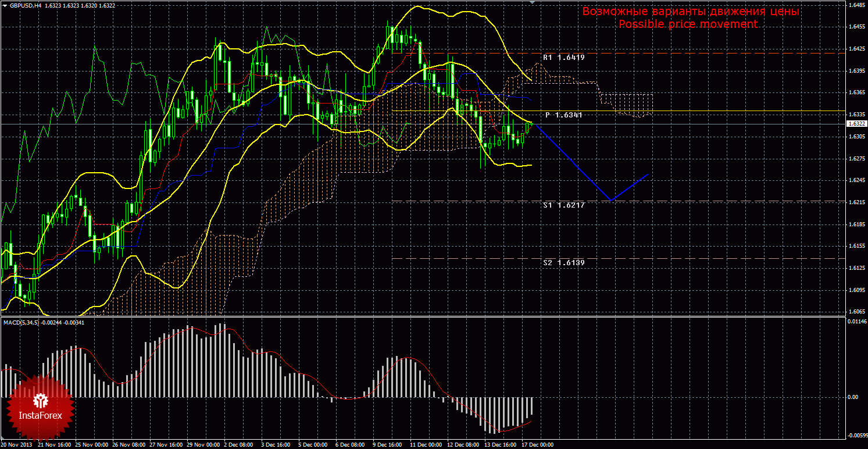Select the S2 1.6139 support label
868x449 pixels.
click(x=563, y=263)
